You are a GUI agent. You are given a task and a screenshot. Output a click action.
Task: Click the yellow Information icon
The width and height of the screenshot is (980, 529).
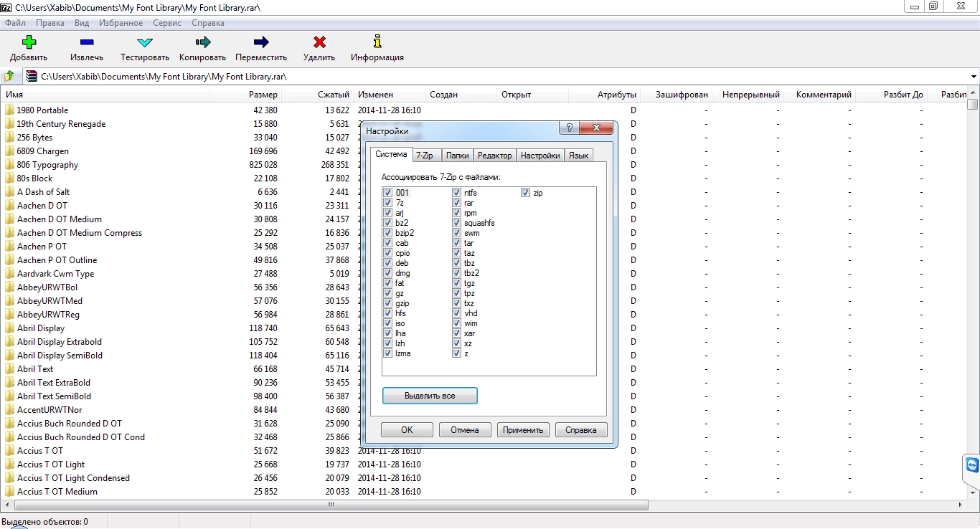[377, 42]
